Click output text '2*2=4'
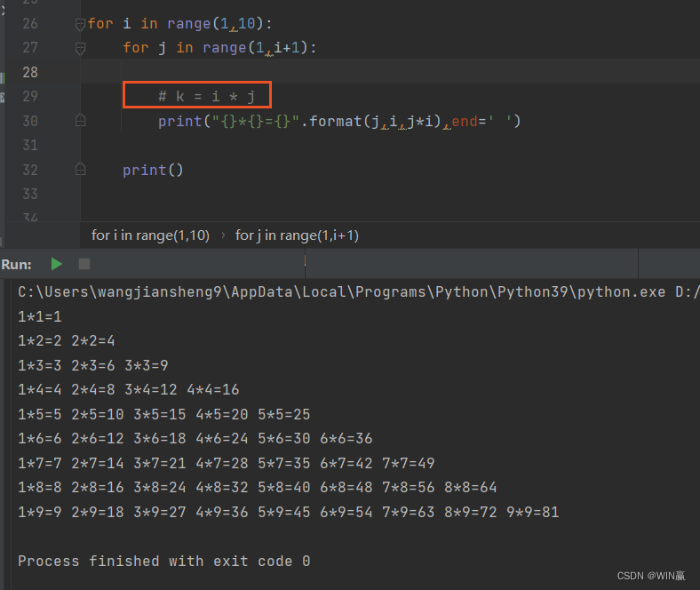The image size is (700, 590). [x=93, y=341]
